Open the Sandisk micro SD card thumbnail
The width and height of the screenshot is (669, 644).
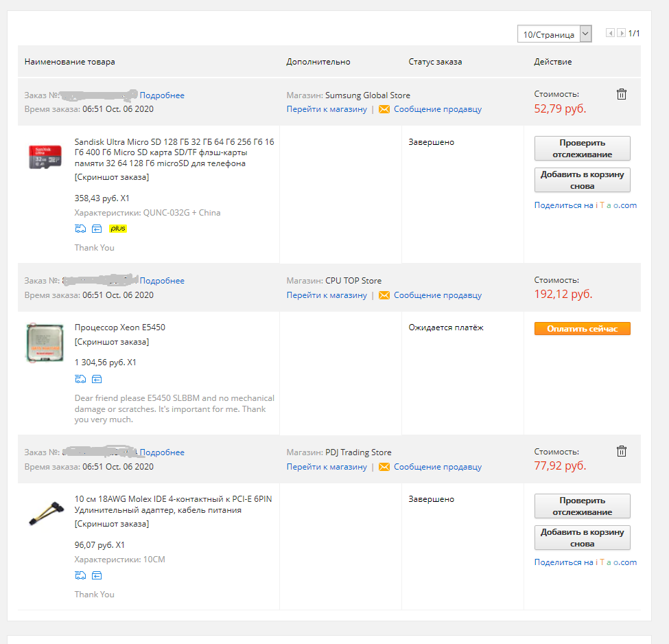pos(45,157)
